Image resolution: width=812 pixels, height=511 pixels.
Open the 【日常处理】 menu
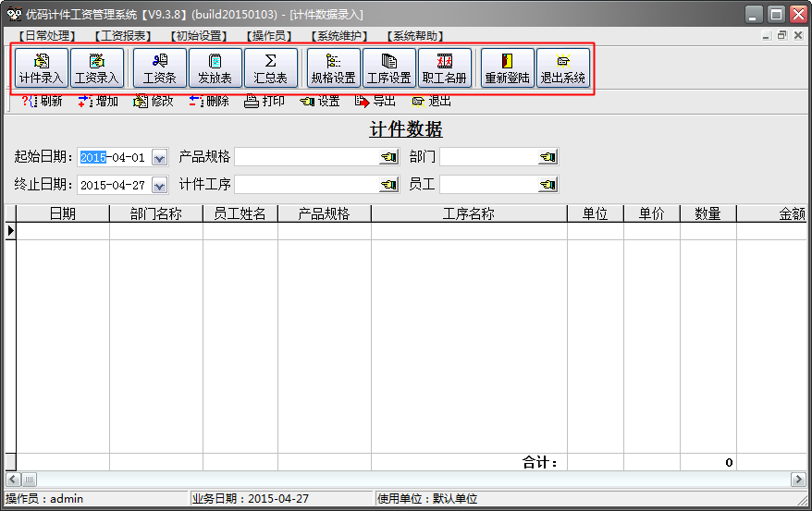pos(46,36)
